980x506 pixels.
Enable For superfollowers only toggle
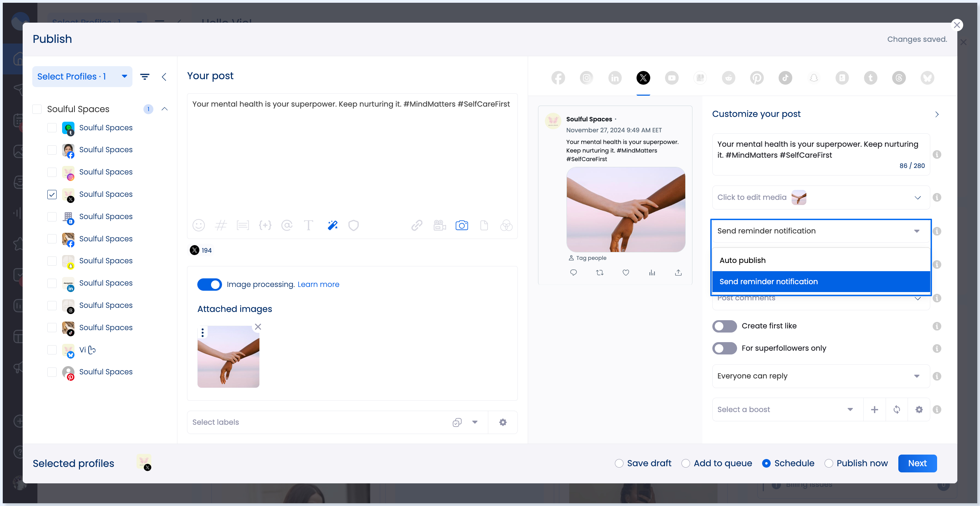pos(724,348)
